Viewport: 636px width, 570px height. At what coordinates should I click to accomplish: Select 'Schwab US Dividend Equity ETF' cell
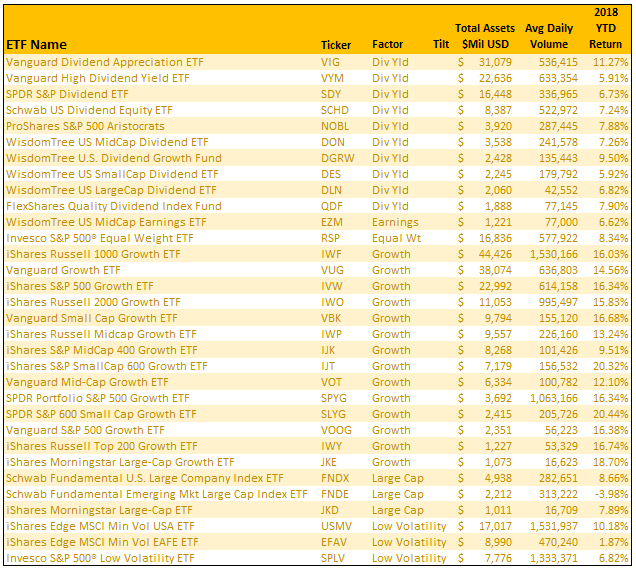click(89, 110)
